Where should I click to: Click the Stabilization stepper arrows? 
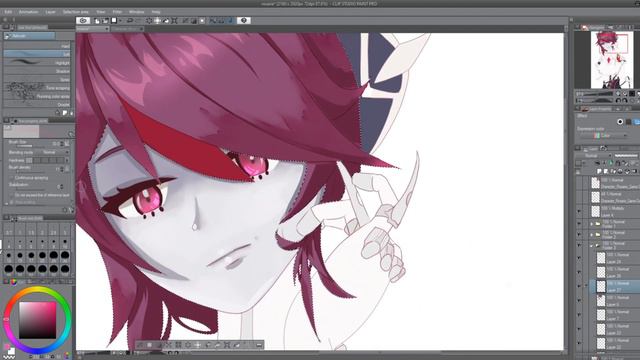pyautogui.click(x=62, y=187)
